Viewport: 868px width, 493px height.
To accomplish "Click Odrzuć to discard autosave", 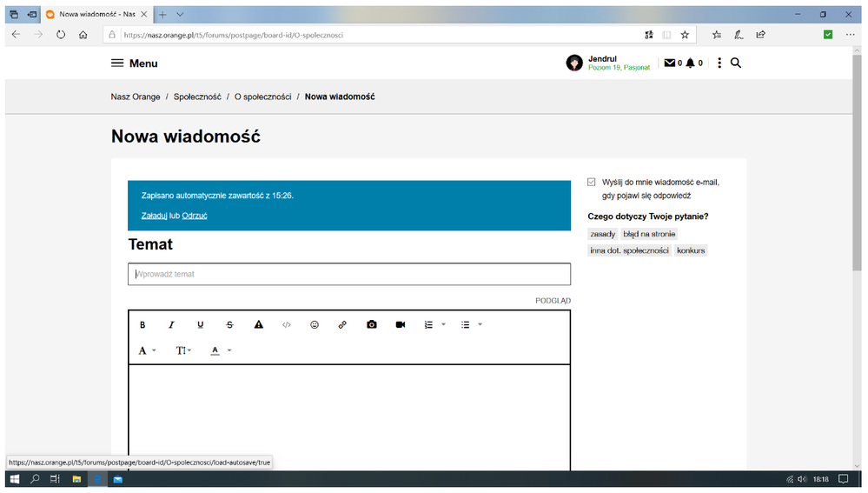I will coord(195,216).
